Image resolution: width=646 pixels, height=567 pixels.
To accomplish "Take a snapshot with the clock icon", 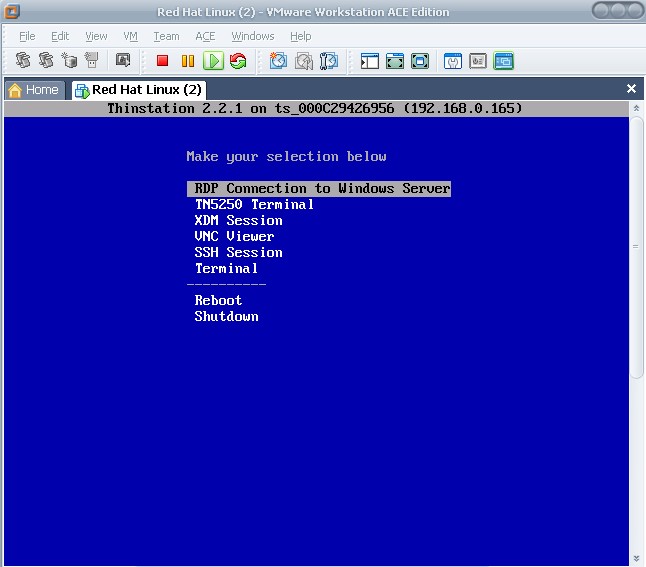I will (x=278, y=61).
